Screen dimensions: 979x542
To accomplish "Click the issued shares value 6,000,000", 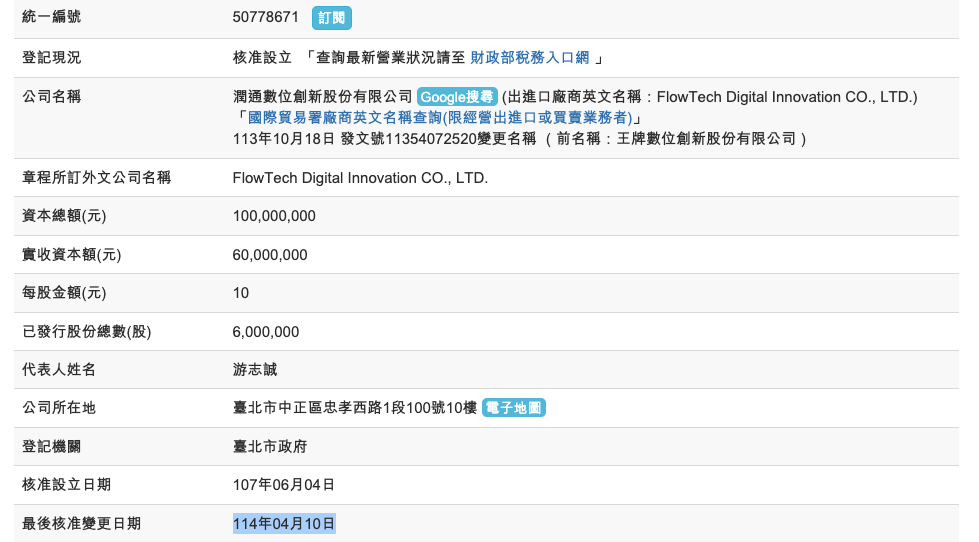I will point(266,332).
